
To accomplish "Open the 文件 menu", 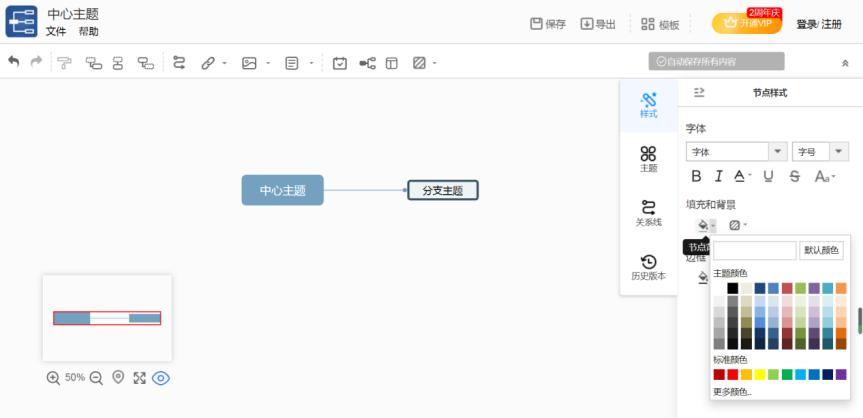I will [x=56, y=31].
